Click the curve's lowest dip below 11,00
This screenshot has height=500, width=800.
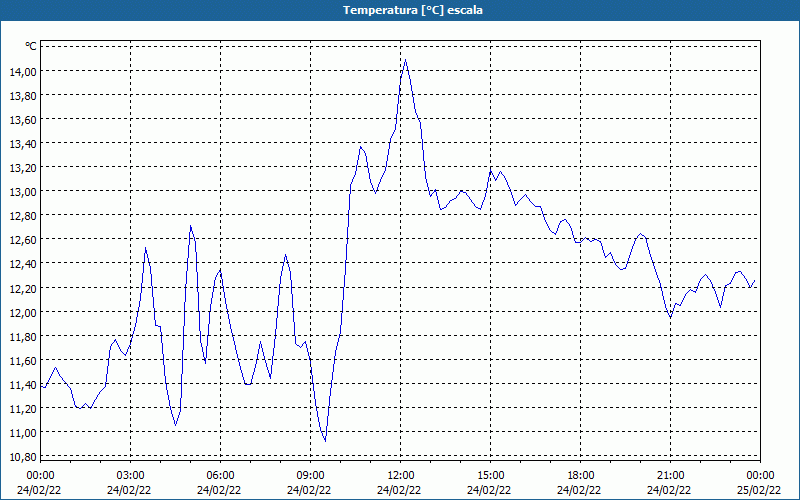tap(325, 440)
